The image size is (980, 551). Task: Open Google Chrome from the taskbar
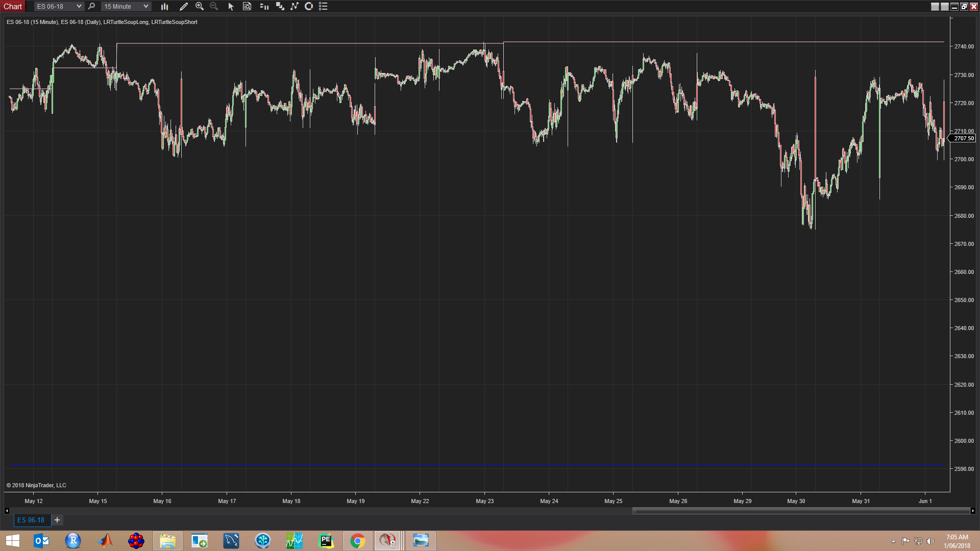coord(358,541)
